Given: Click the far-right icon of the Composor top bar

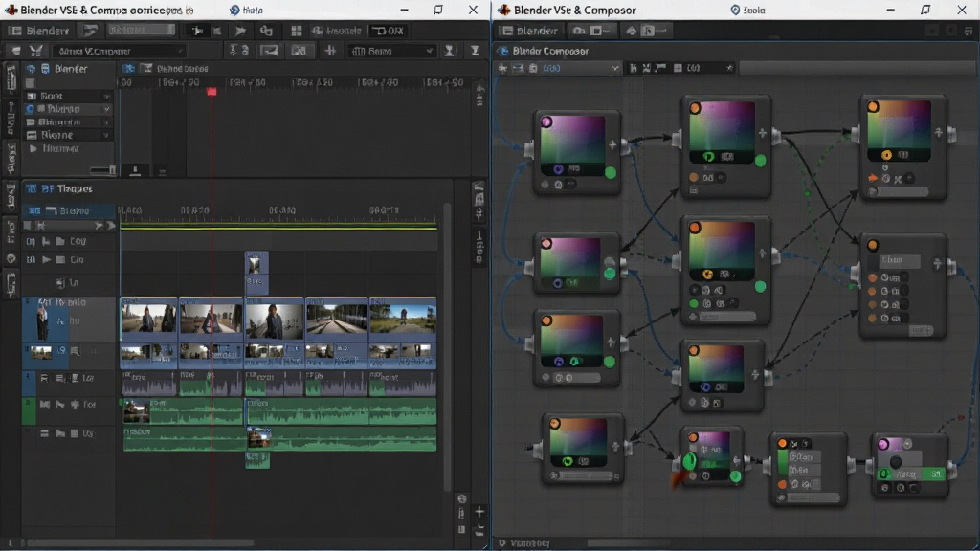Looking at the screenshot, I should pos(969,30).
